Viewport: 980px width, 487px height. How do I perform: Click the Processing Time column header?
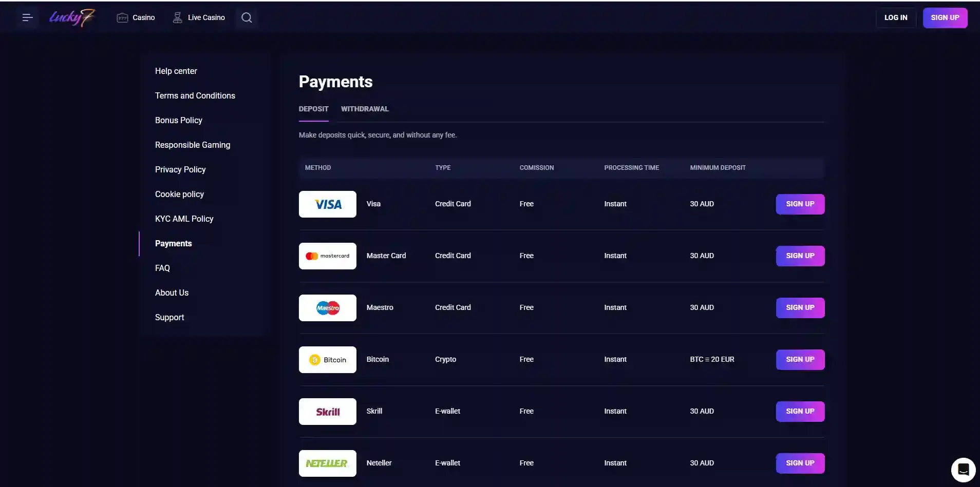pyautogui.click(x=631, y=168)
